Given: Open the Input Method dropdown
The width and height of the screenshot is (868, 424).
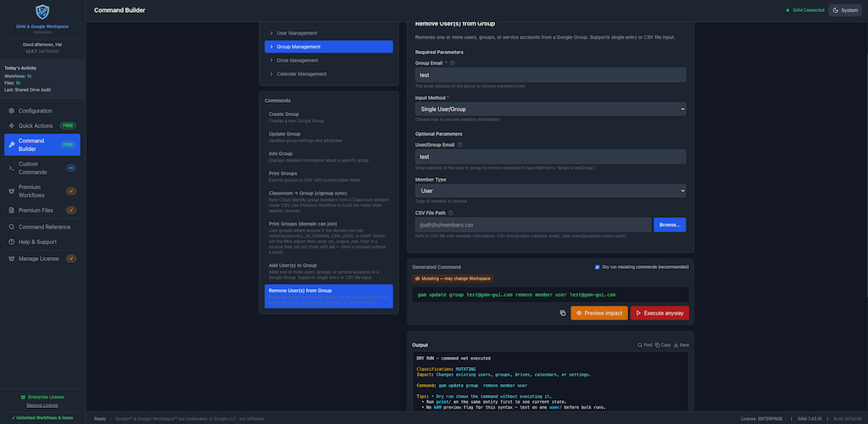Looking at the screenshot, I should (550, 109).
